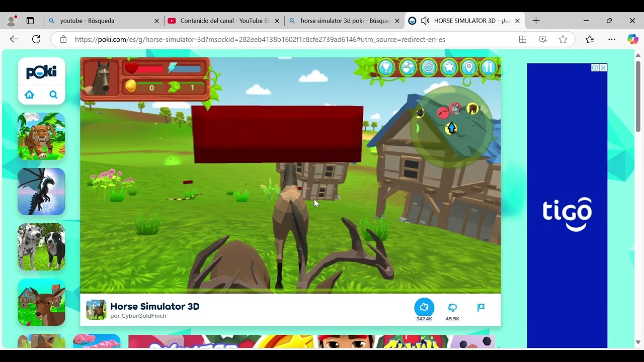
Task: Open the browser profile icon
Action: click(11, 21)
